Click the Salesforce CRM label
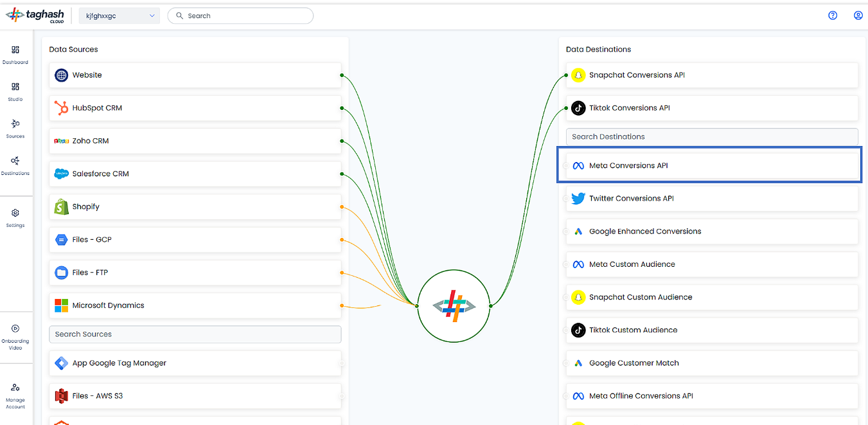The height and width of the screenshot is (425, 868). click(x=101, y=174)
